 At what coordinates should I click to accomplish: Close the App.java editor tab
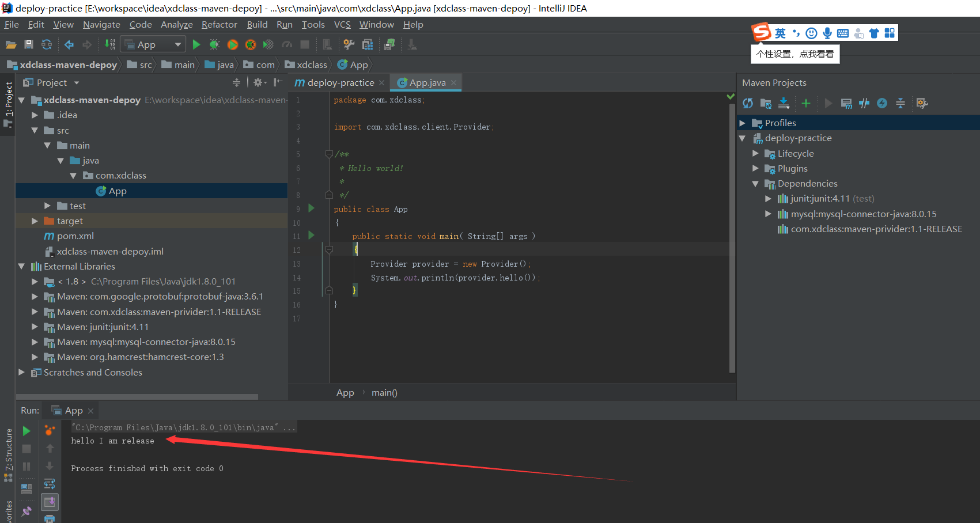click(454, 83)
